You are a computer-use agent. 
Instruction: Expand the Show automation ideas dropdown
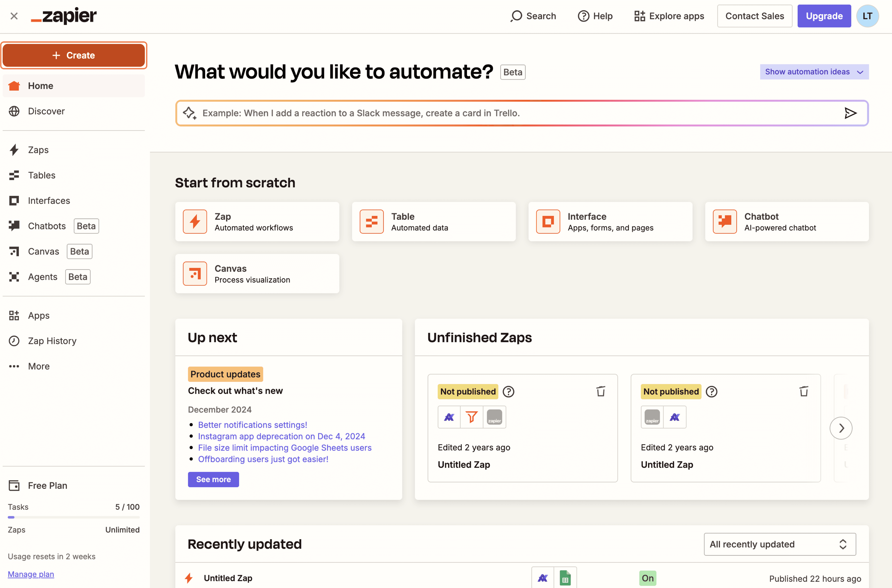814,72
